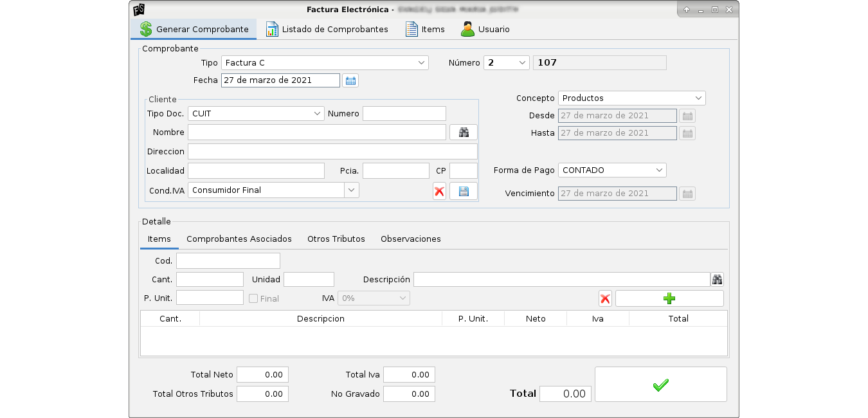Click the red X to clear client data

tap(439, 191)
